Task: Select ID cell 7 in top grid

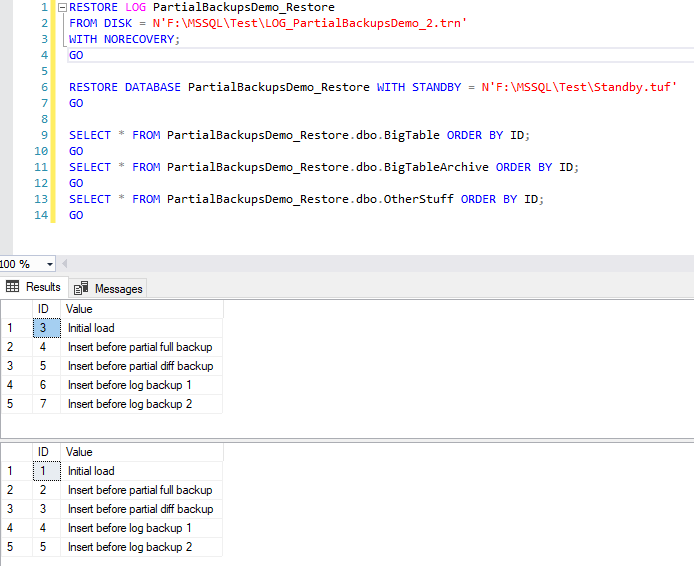Action: tap(45, 404)
